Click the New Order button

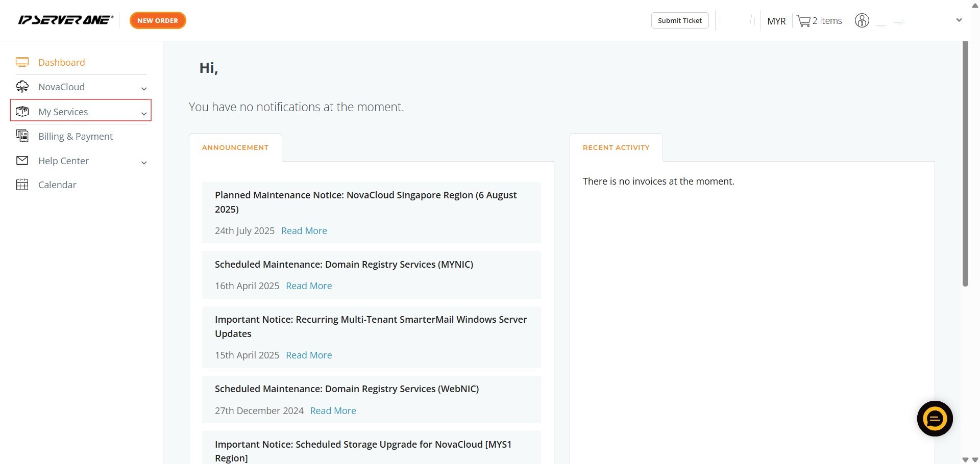point(158,20)
